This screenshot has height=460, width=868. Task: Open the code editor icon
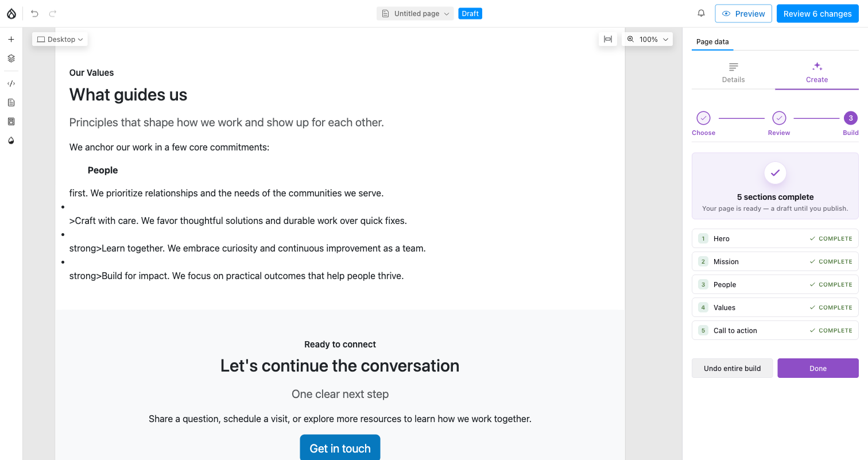[11, 83]
